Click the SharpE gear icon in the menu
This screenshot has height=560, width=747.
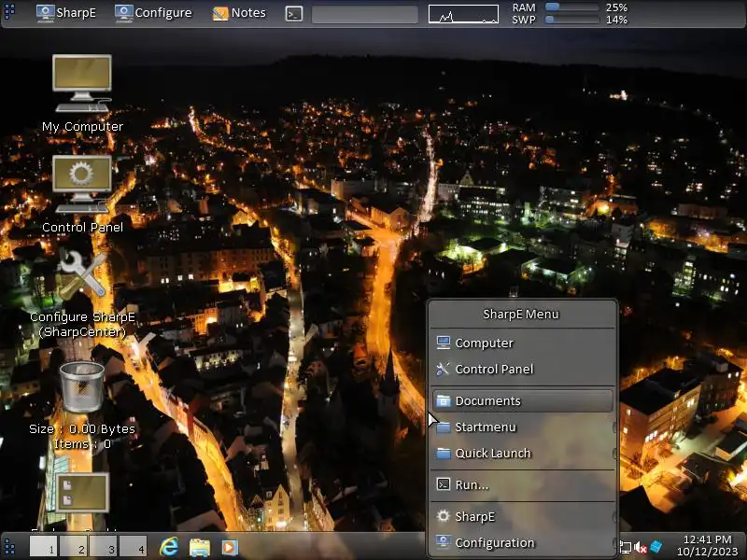click(x=444, y=516)
